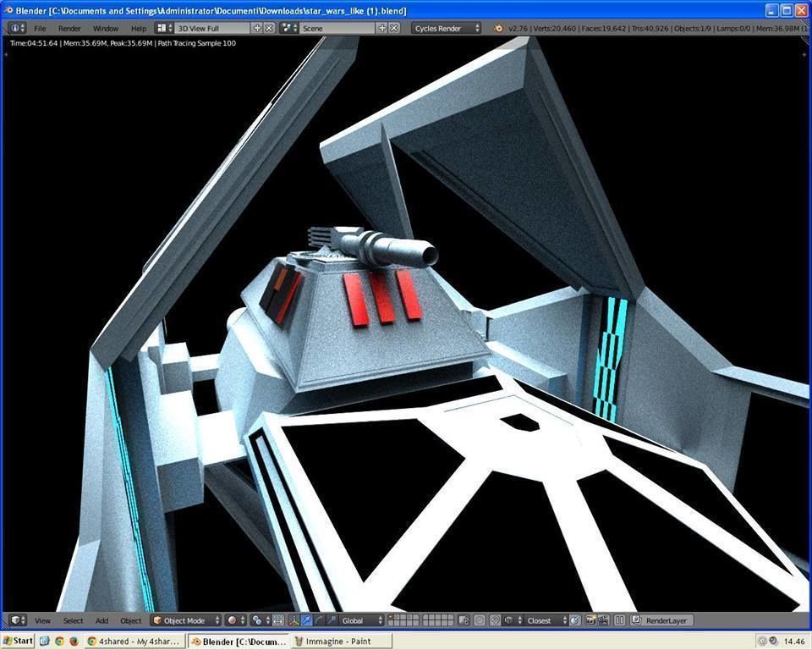Click OpenGL render active viewport image icon
Image resolution: width=812 pixels, height=650 pixels.
[591, 620]
